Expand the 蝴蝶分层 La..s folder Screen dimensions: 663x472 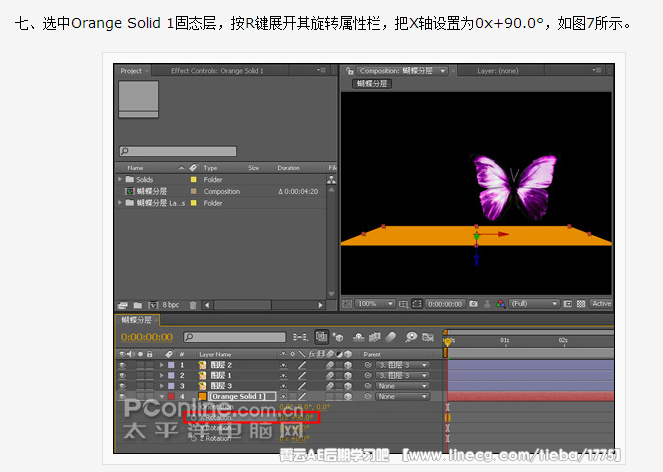pos(120,203)
